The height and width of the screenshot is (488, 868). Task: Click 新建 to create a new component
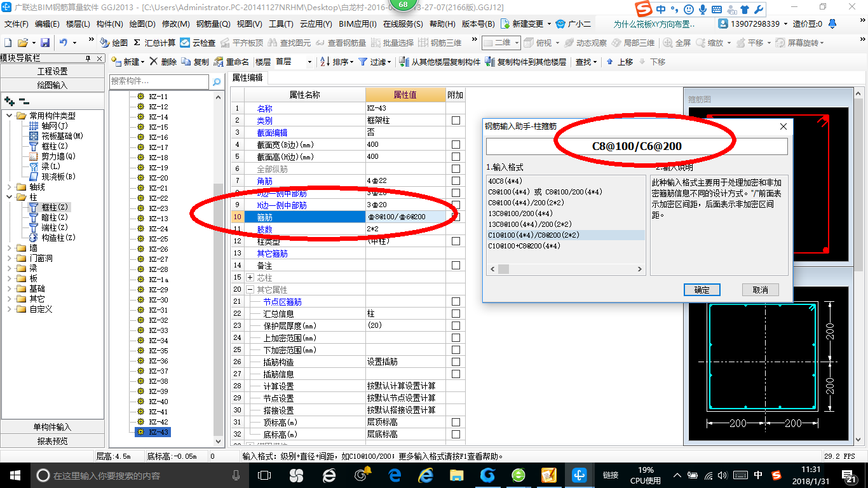(x=127, y=62)
